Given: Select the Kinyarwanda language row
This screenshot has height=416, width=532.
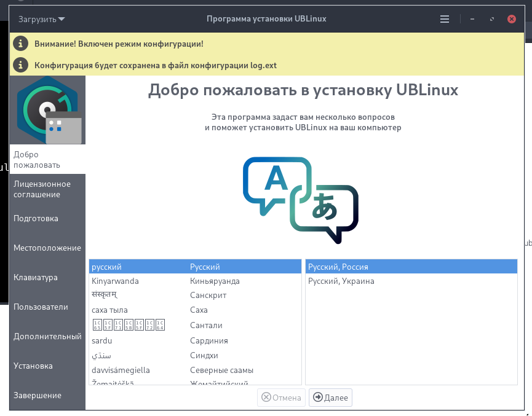Looking at the screenshot, I should tap(195, 281).
